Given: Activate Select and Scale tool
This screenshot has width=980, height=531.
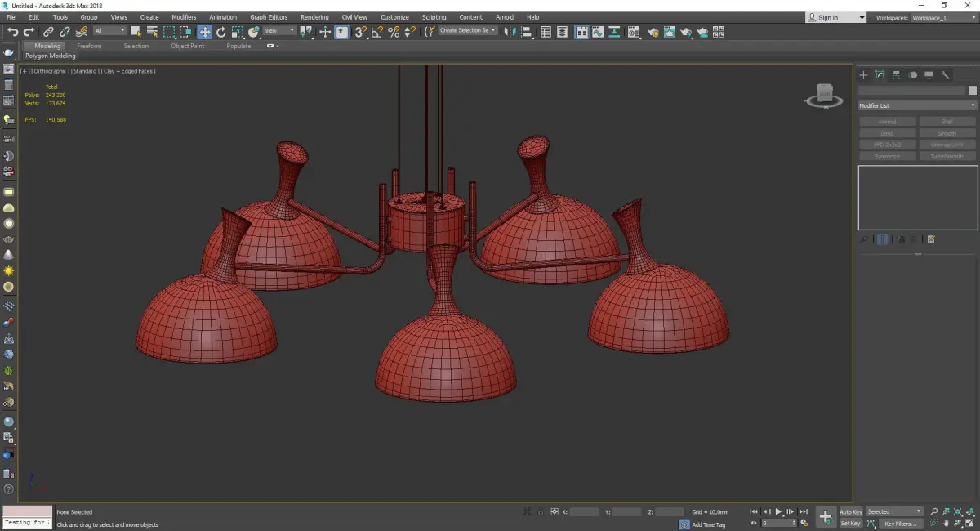Looking at the screenshot, I should coord(238,32).
